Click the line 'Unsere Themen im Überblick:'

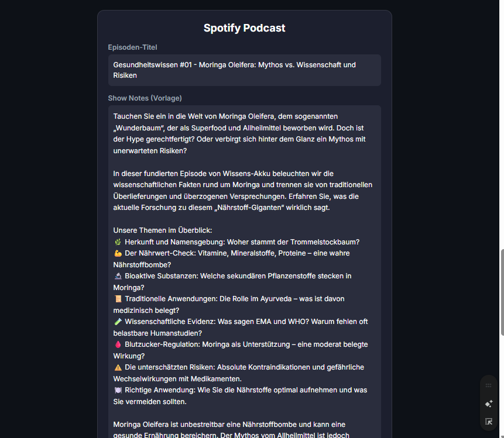(x=163, y=230)
